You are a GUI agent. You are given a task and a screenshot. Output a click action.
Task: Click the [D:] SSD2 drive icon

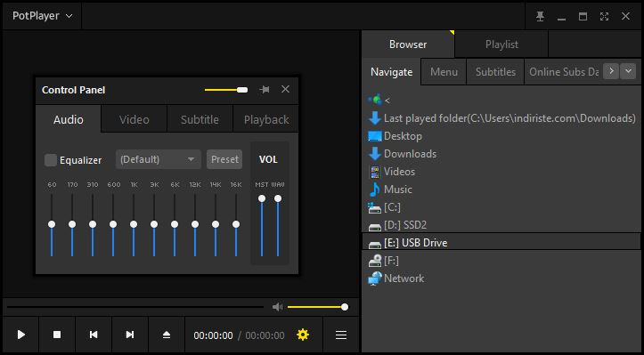[x=375, y=227]
